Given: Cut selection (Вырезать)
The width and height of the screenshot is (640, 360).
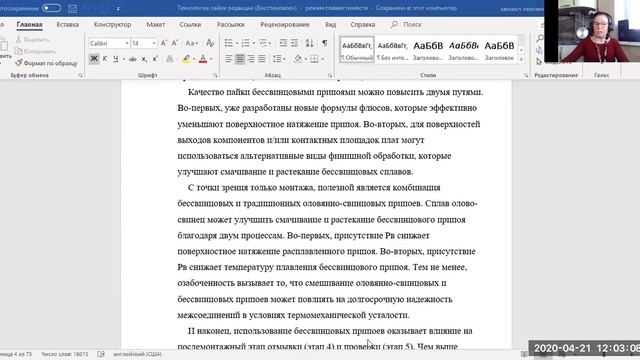Looking at the screenshot, I should [33, 40].
